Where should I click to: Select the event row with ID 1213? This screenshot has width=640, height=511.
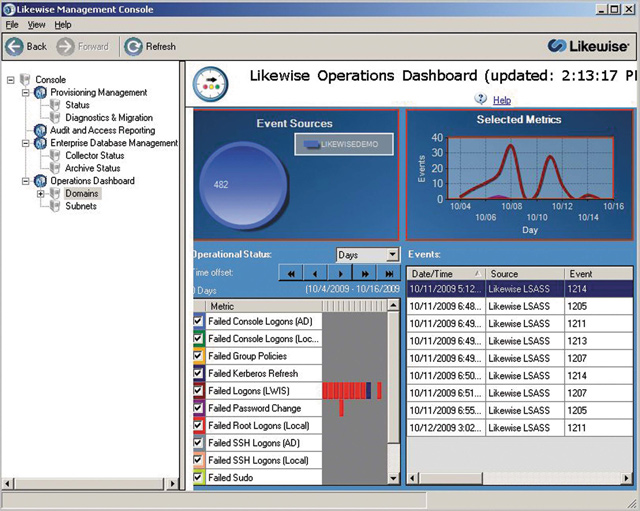pos(519,341)
